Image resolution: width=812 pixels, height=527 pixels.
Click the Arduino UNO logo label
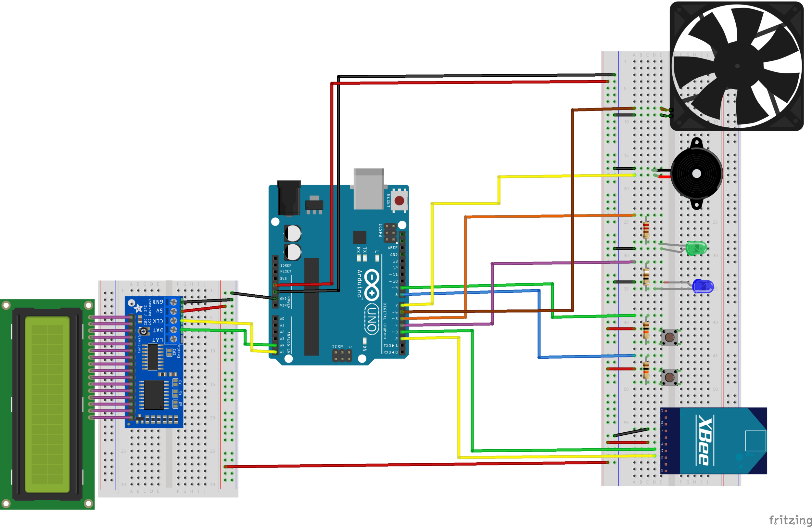372,319
